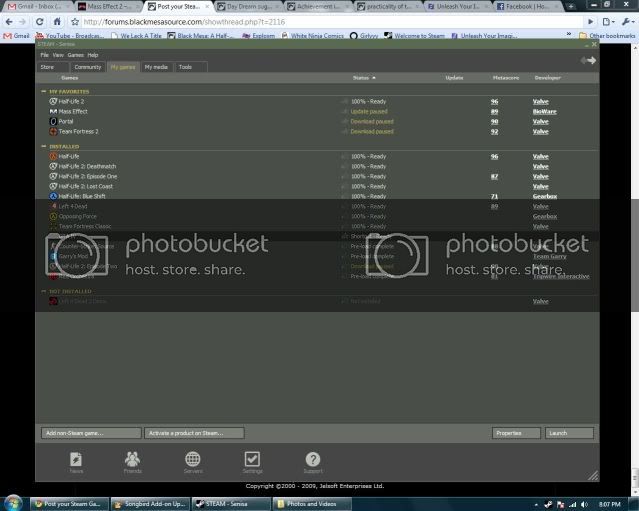Screen dimensions: 639x511
Task: Click the browser Back arrow
Action: pos(9,22)
